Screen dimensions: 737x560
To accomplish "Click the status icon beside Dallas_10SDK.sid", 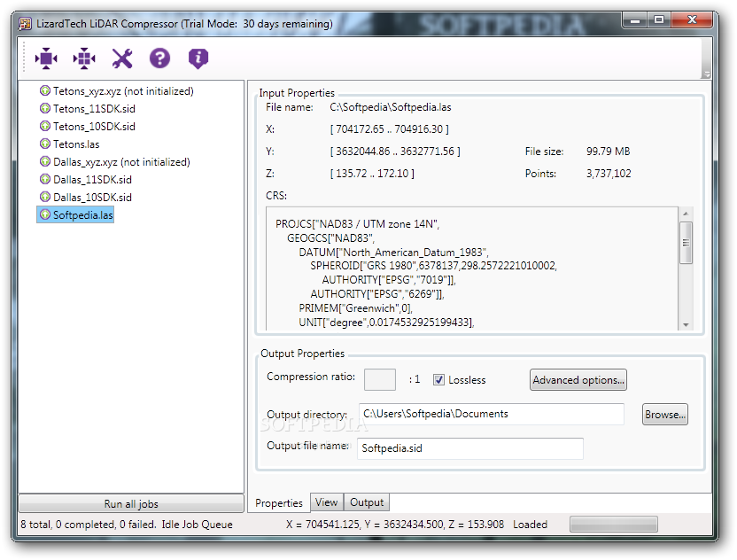I will [45, 197].
